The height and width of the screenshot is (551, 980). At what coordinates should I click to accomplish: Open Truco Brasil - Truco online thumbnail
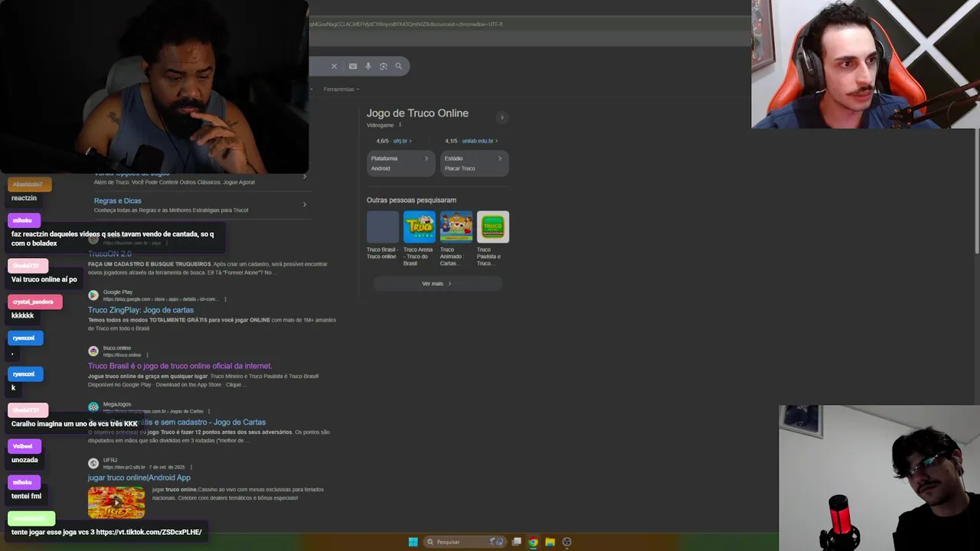(383, 227)
